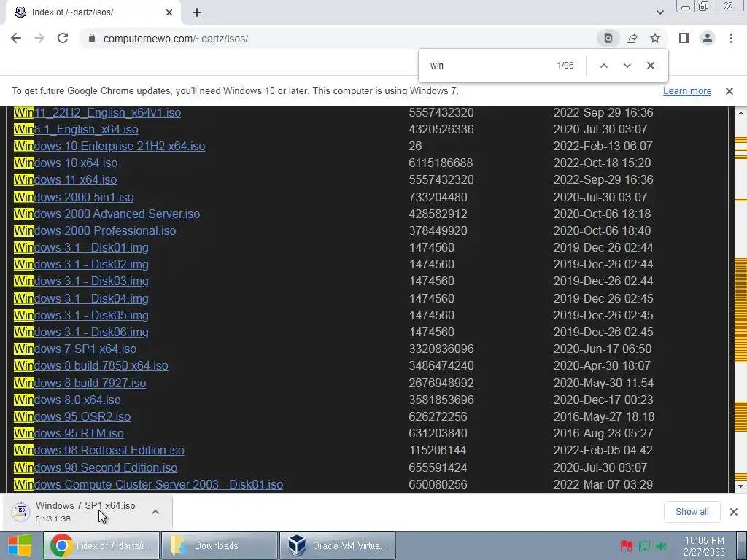
Task: Jump to the next find result
Action: pos(627,66)
